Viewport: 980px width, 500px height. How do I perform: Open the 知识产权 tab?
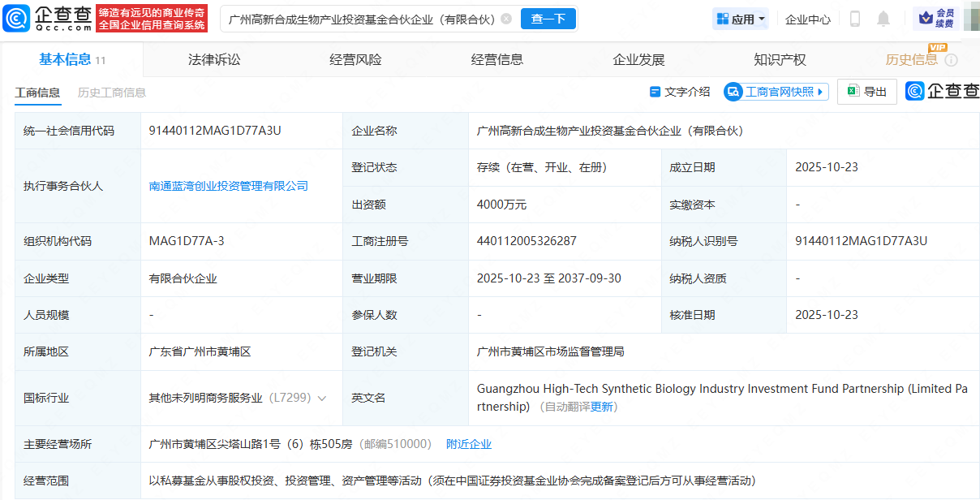click(780, 59)
